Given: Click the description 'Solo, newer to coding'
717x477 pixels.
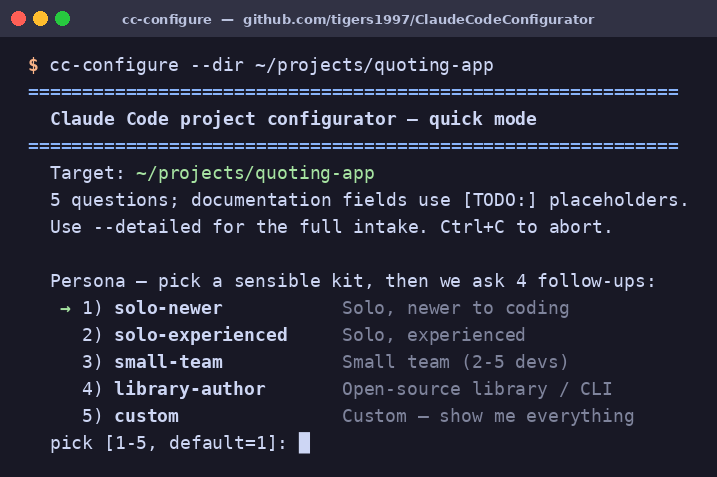Looking at the screenshot, I should (455, 308).
